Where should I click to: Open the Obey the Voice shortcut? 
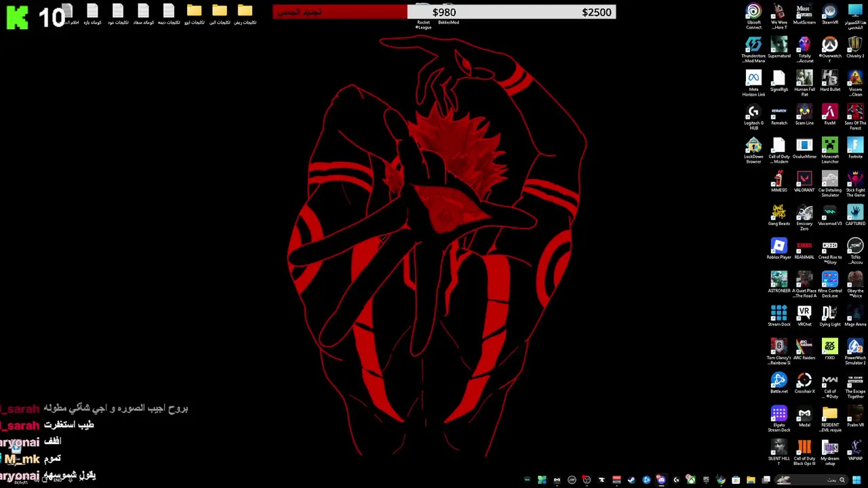tap(855, 285)
